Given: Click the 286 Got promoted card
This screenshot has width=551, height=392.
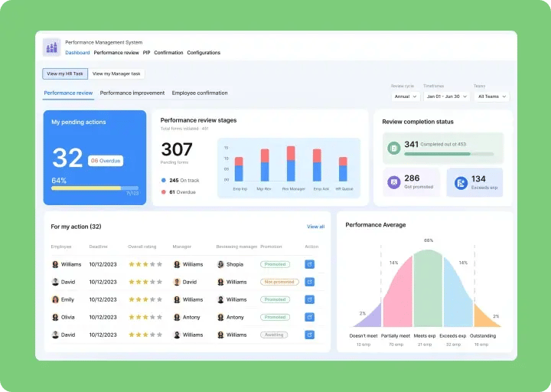Looking at the screenshot, I should click(411, 182).
